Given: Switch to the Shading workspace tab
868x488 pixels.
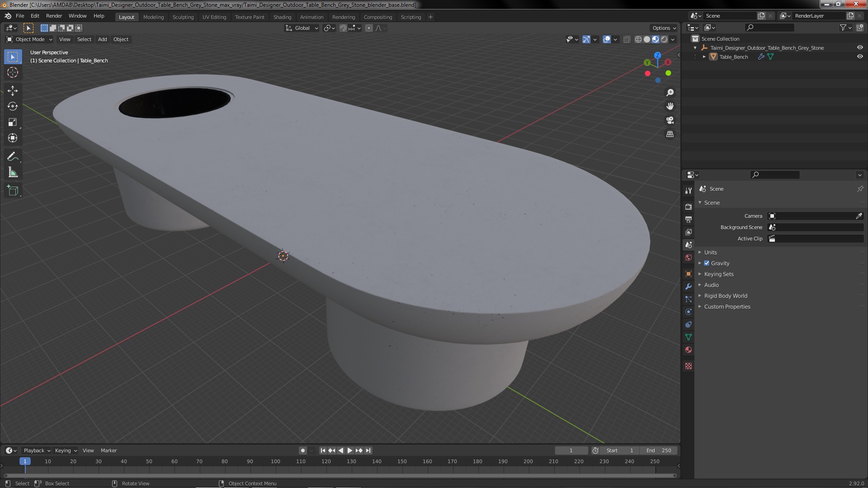Looking at the screenshot, I should click(x=282, y=17).
